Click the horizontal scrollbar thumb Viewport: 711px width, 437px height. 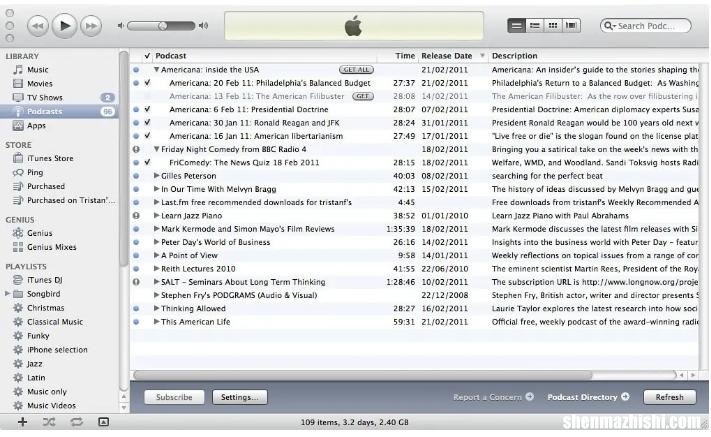coord(363,375)
